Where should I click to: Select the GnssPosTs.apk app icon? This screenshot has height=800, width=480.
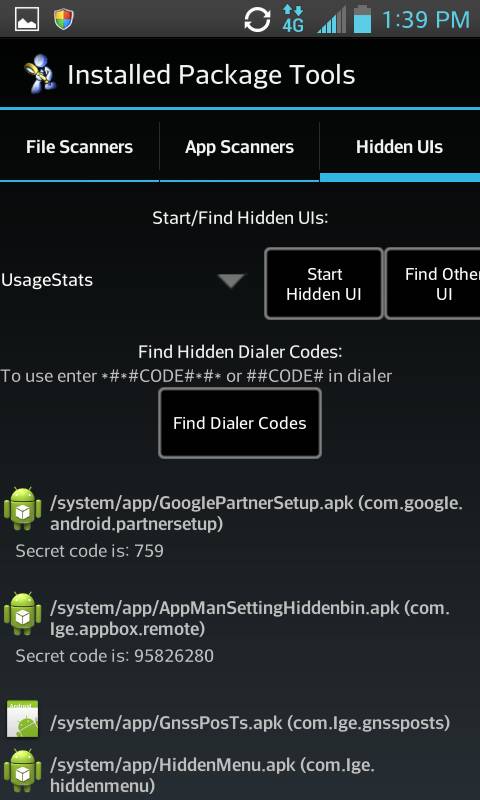click(22, 718)
